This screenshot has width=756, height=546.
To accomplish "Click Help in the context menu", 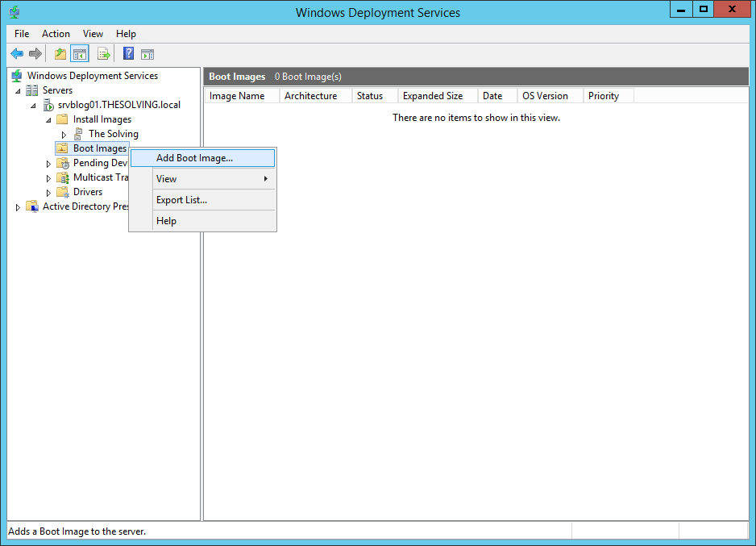I will click(203, 221).
